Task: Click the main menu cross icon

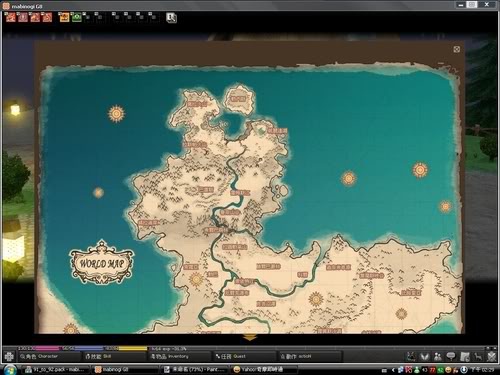Action: point(9,356)
